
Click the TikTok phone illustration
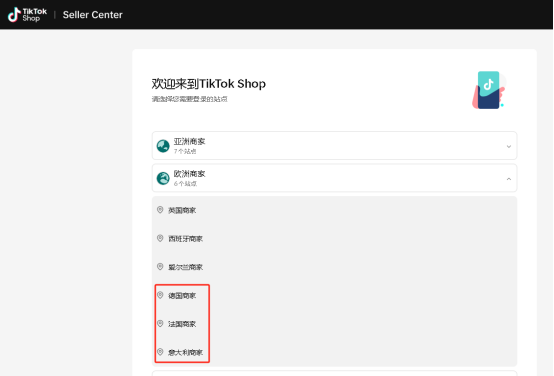[x=489, y=90]
